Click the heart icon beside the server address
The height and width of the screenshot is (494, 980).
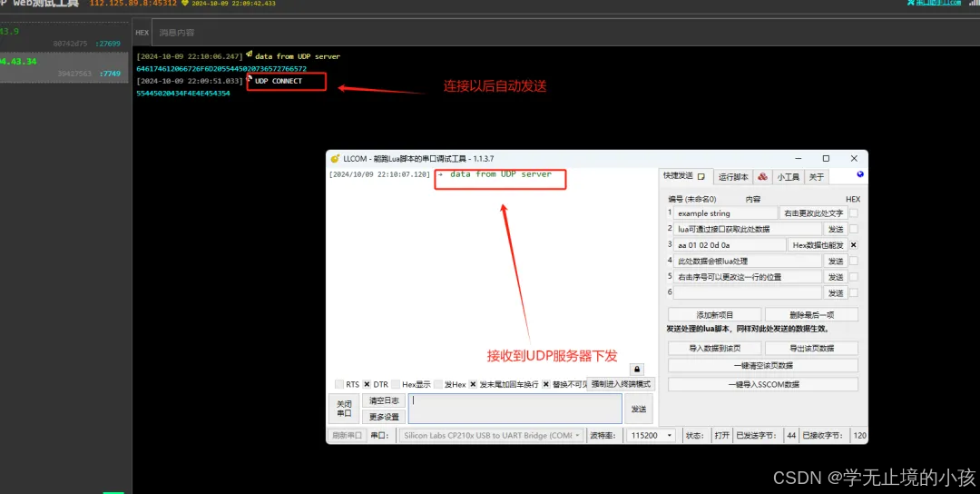click(x=184, y=3)
